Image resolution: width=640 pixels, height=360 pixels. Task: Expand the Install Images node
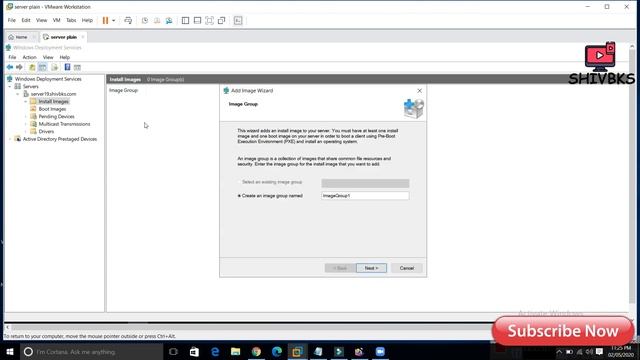point(25,101)
